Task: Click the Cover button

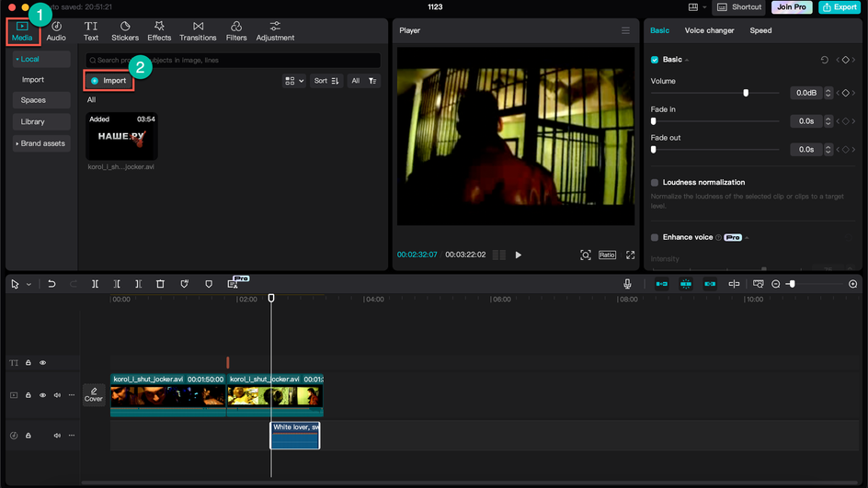Action: [94, 395]
